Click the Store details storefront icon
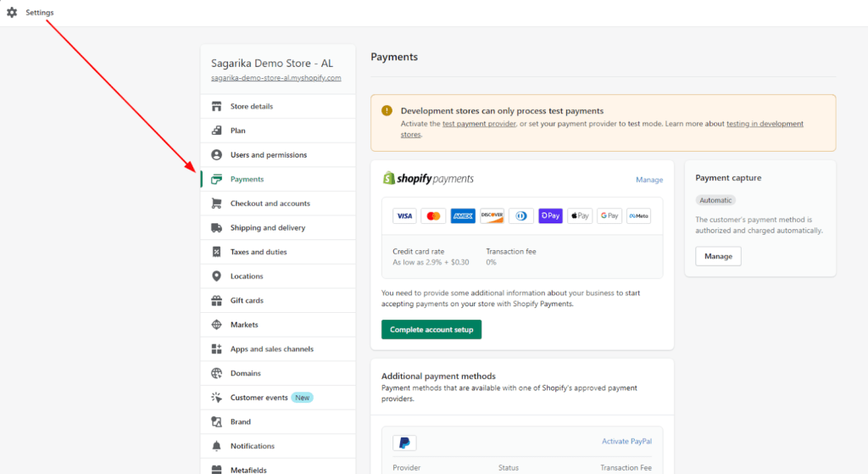The width and height of the screenshot is (868, 474). (216, 106)
